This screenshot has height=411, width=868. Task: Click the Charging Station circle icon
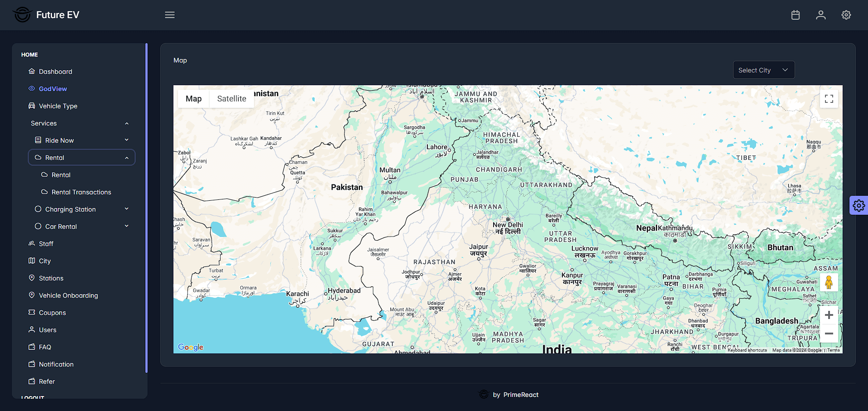38,209
